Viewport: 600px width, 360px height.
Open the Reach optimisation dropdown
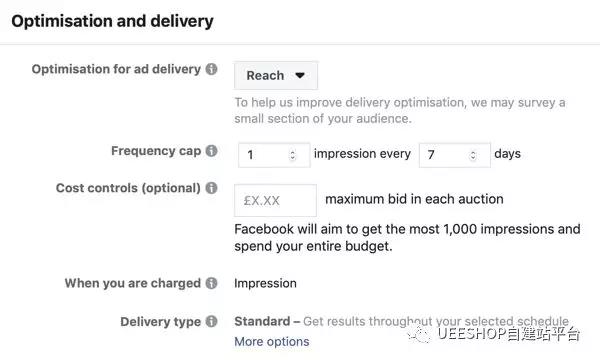(276, 75)
